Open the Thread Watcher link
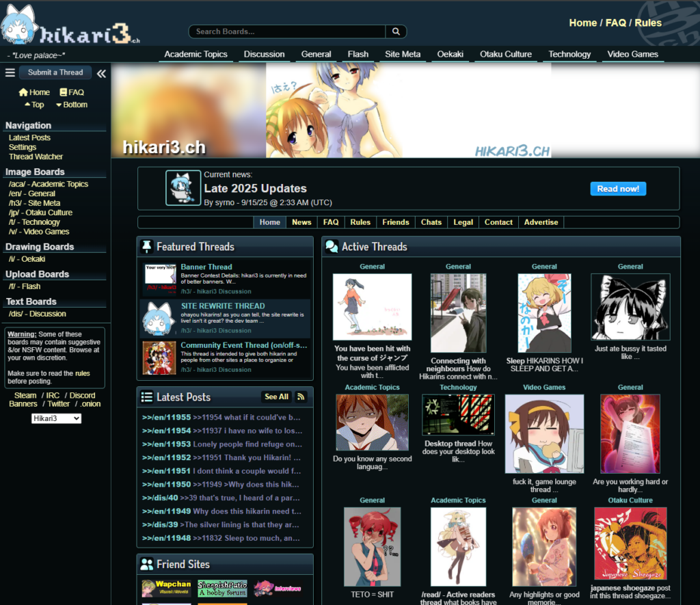 (x=36, y=157)
